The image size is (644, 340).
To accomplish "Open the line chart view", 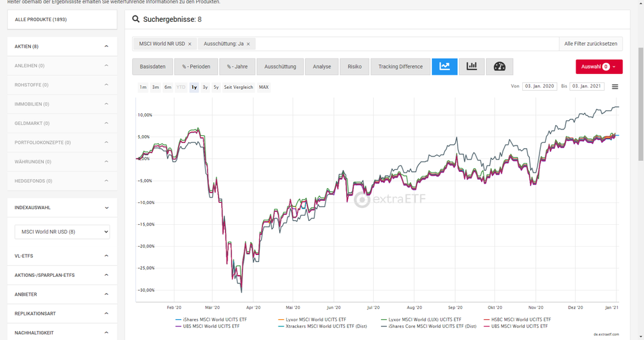I will tap(444, 66).
